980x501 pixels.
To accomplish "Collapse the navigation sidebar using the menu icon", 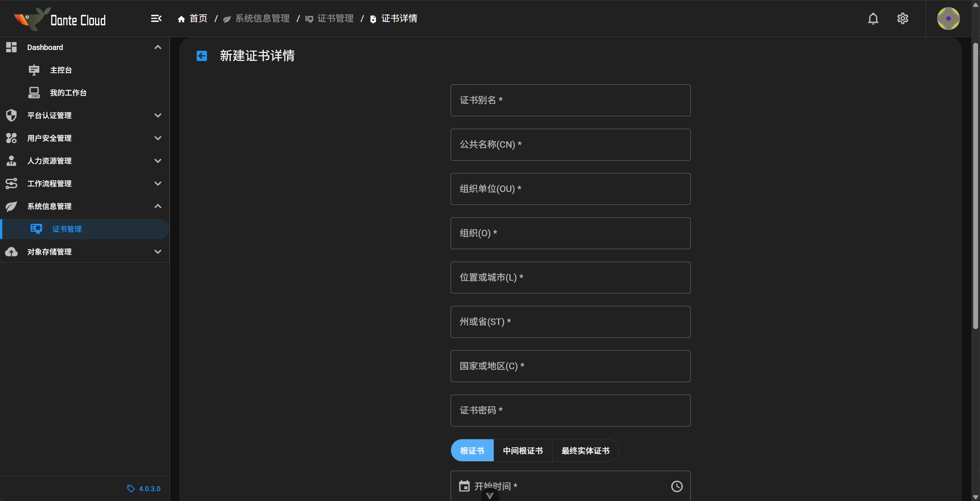I will tap(156, 18).
